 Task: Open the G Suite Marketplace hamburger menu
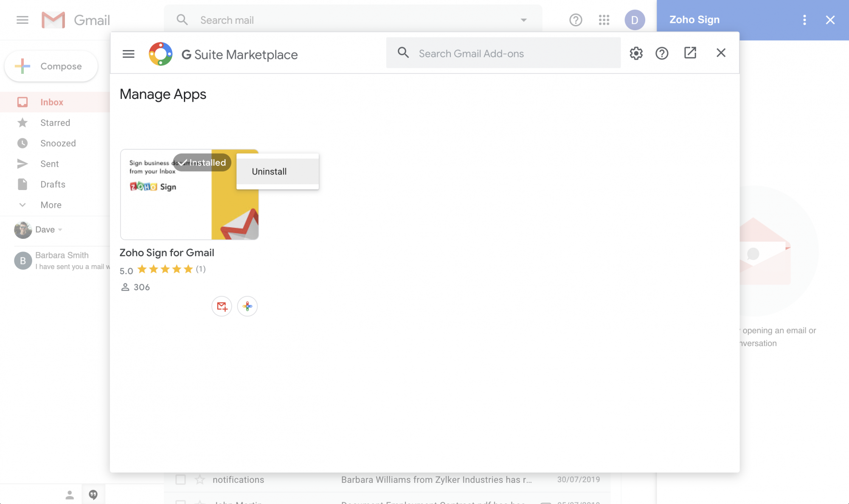[x=128, y=54]
